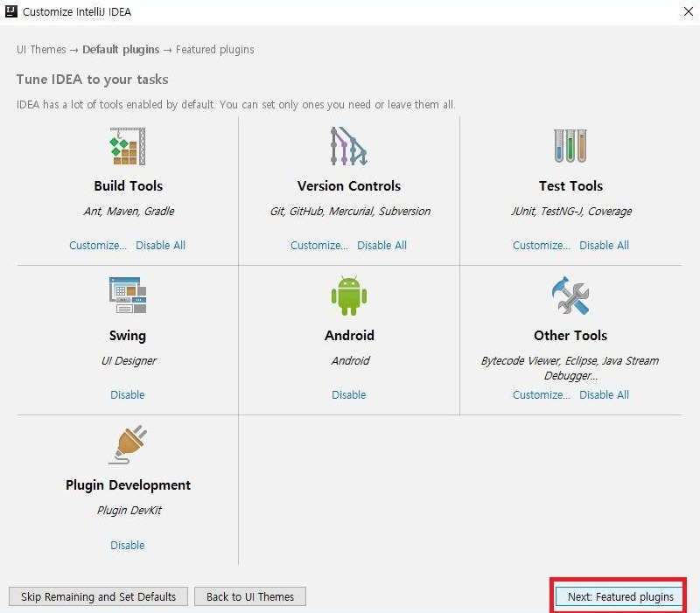The height and width of the screenshot is (613, 700).
Task: Close the Customize IntelliJ IDEA dialog
Action: tap(689, 11)
